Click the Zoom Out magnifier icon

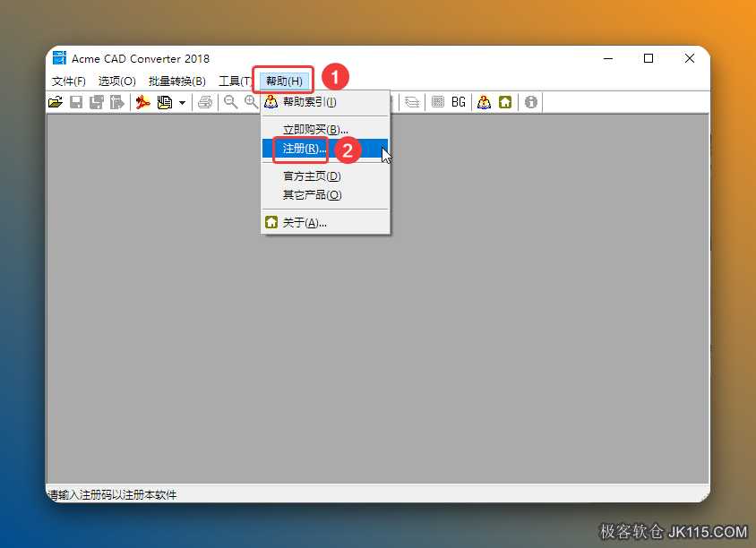[230, 102]
